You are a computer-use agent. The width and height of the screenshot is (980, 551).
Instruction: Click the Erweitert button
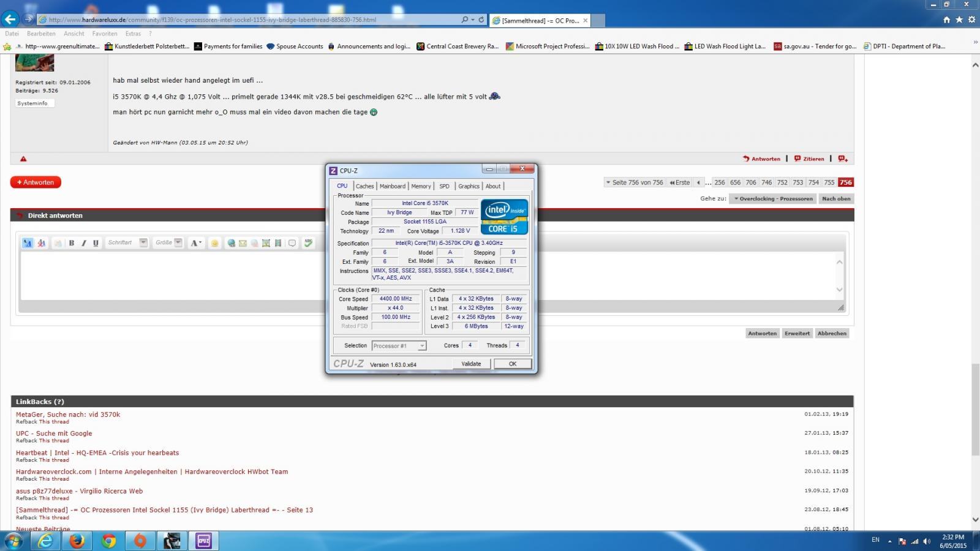[797, 334]
